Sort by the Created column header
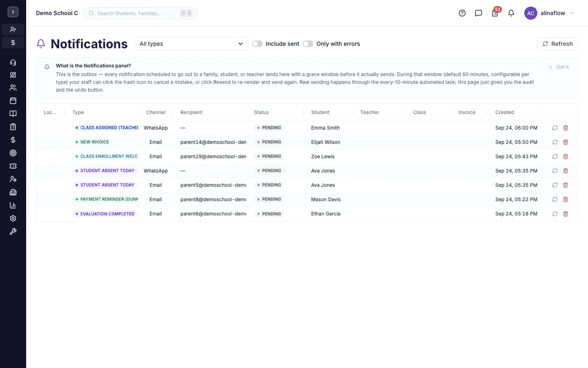Viewport: 588px width, 368px height. pos(504,112)
